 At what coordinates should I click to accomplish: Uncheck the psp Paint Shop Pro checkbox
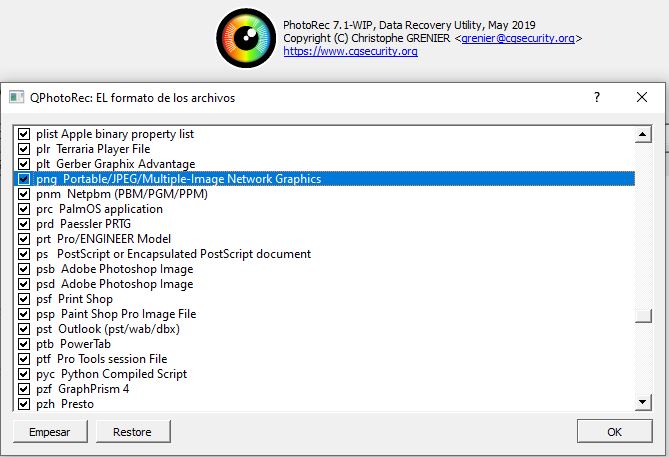tap(24, 314)
